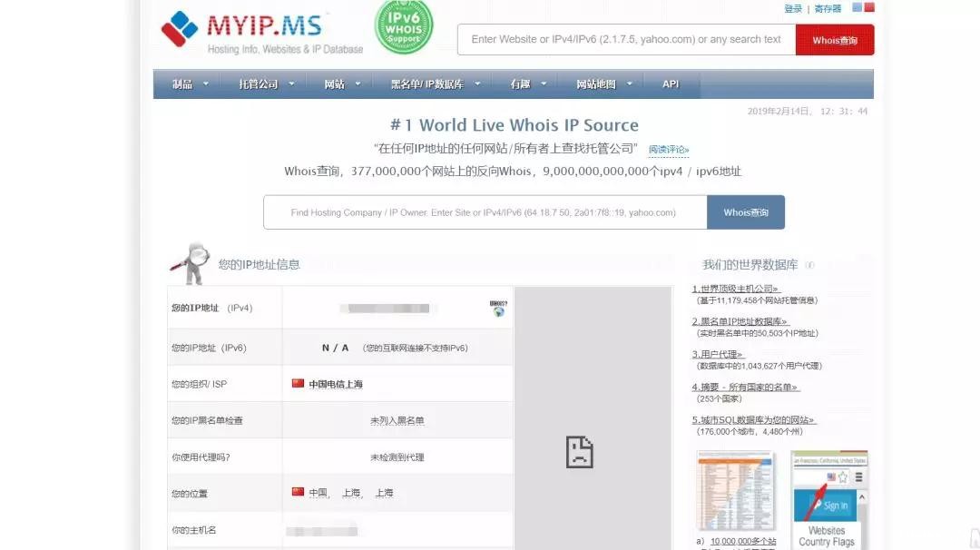Click the 登录 login link
Screen dimensions: 980x550
tap(792, 8)
